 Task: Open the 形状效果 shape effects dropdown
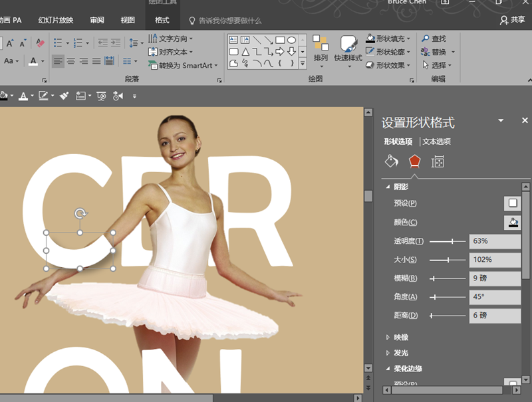pos(388,65)
